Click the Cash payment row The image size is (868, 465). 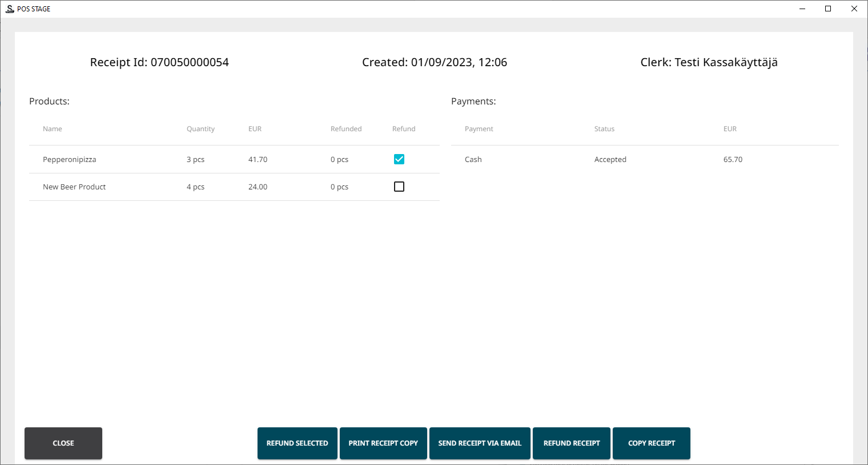473,160
